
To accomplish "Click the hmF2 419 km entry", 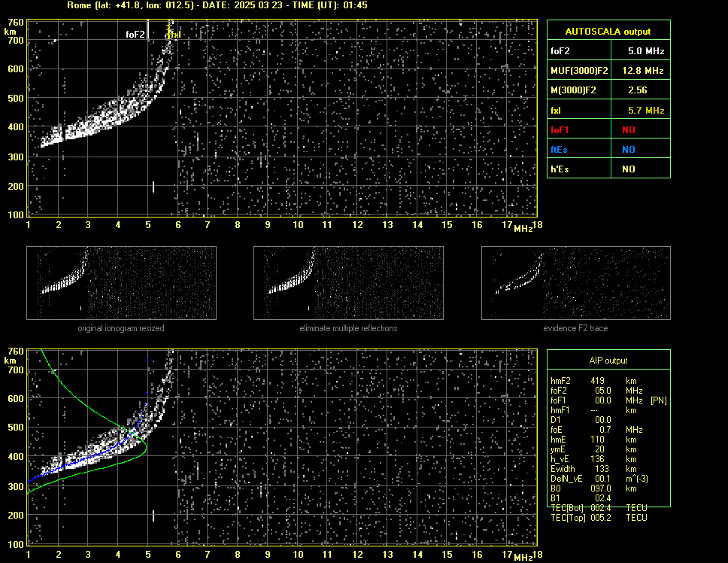I will click(593, 381).
